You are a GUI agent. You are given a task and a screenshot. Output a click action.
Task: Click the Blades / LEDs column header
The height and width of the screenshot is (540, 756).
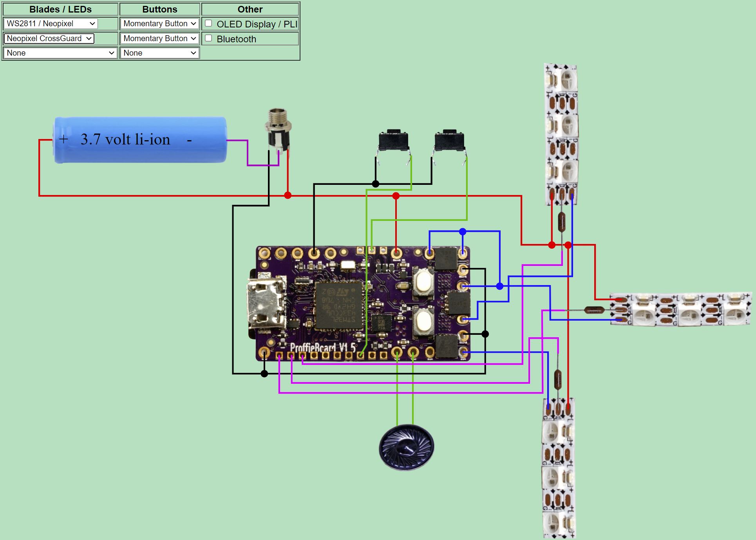pyautogui.click(x=60, y=9)
